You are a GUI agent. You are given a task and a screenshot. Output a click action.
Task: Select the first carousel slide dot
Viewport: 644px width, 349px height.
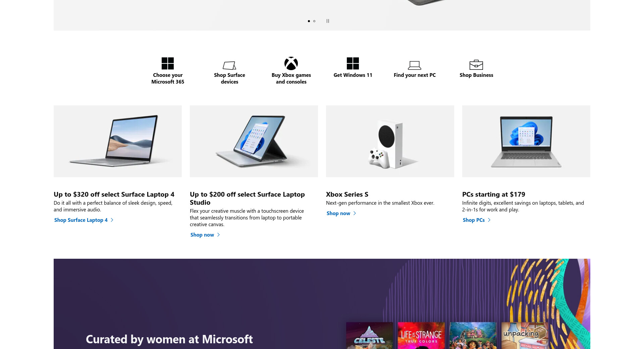coord(309,21)
